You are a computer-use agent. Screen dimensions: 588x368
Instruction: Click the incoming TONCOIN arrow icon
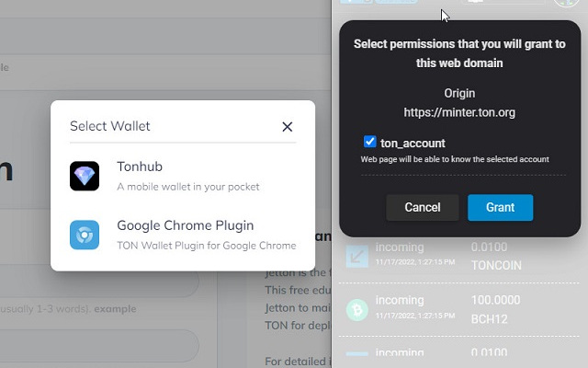point(356,257)
